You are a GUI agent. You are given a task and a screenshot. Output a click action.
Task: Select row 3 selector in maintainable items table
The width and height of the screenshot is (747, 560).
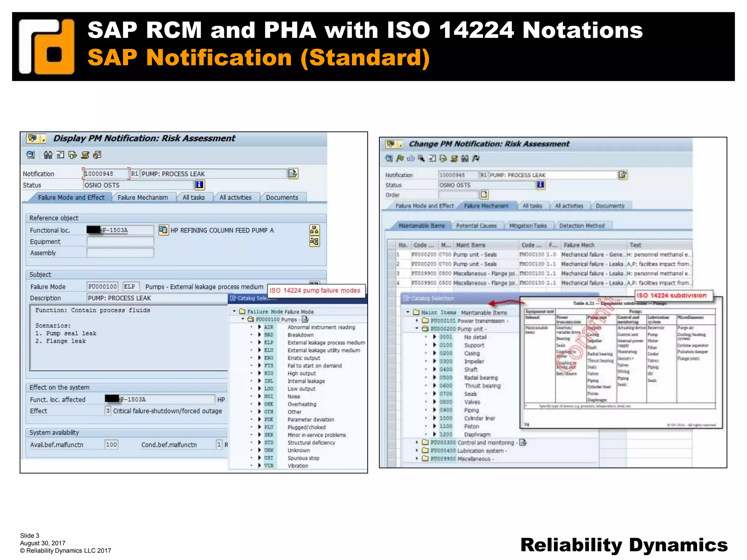pos(392,273)
